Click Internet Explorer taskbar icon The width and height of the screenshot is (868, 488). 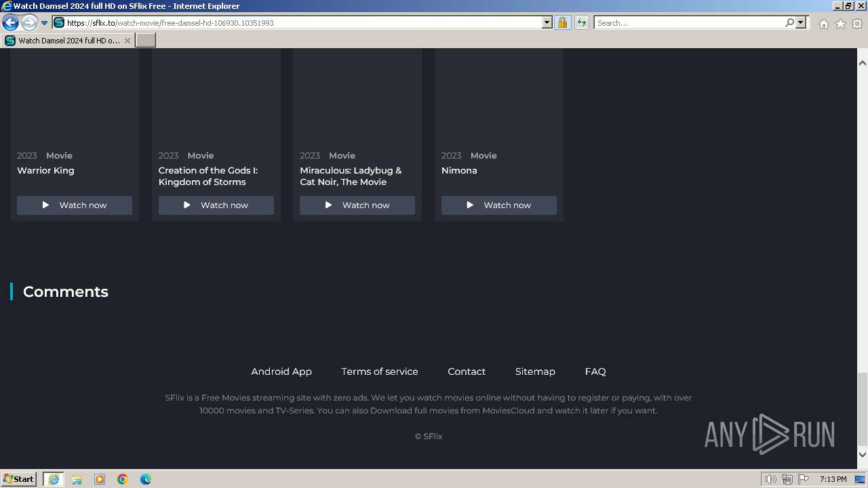(x=53, y=479)
